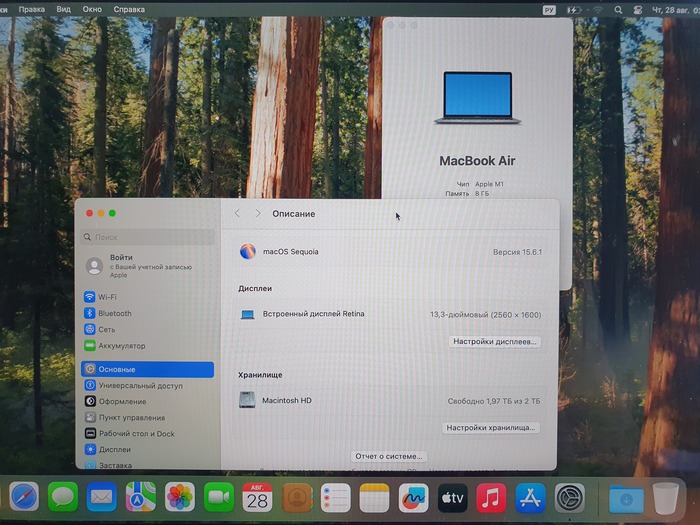The width and height of the screenshot is (700, 525).
Task: Click Свободно 1,97 ТБ из 2 ТБ text
Action: pyautogui.click(x=494, y=401)
